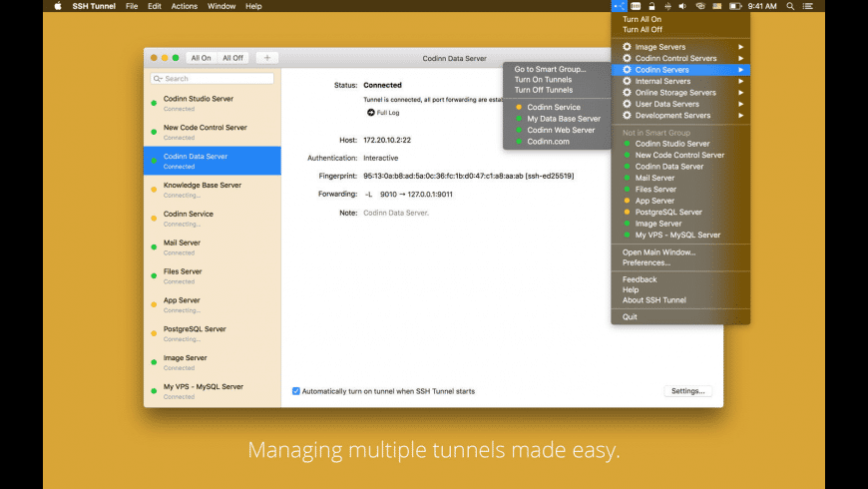Click the All Off button
This screenshot has height=489, width=868.
[x=233, y=58]
